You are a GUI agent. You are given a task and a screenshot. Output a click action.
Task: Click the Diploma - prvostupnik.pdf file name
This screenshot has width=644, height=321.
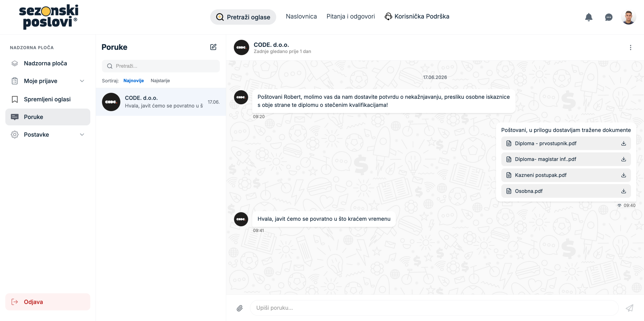click(x=546, y=143)
